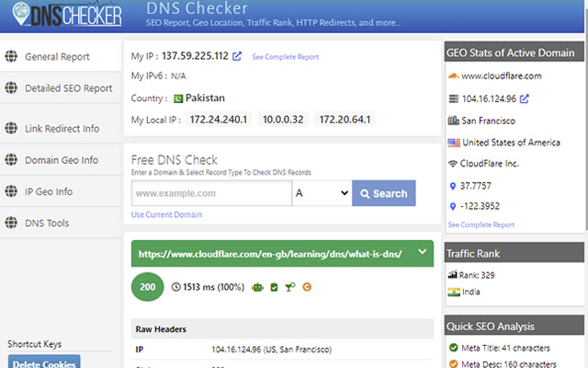588x368 pixels.
Task: Click the Raw Headers heading
Action: (161, 329)
